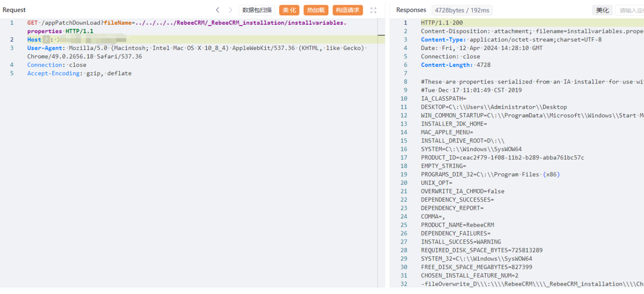
Task: Click the IA_CLASSPATH= line
Action: pyautogui.click(x=443, y=98)
